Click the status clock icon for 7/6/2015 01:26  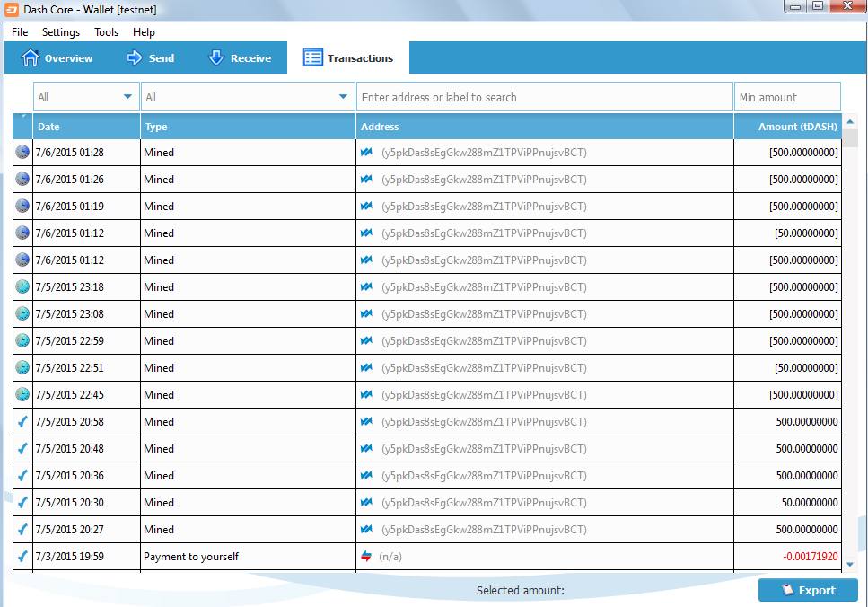(x=22, y=179)
